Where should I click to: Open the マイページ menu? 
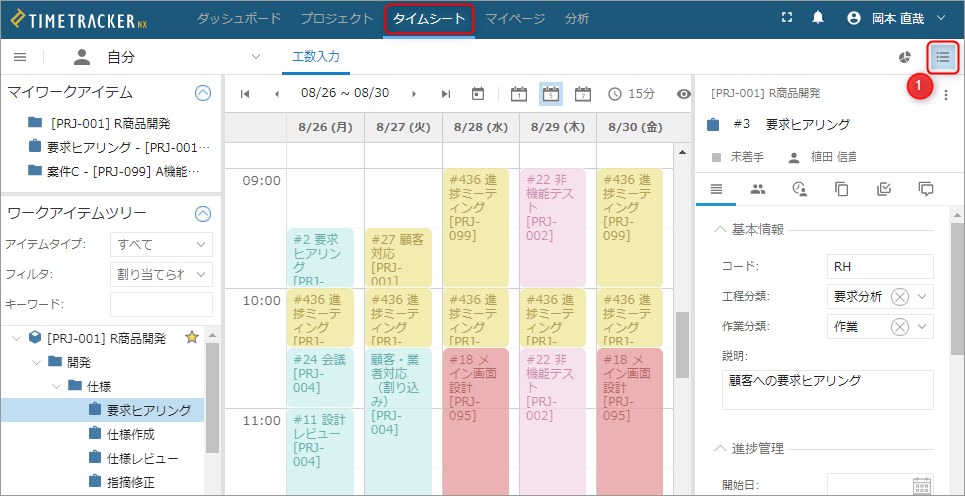(x=515, y=18)
